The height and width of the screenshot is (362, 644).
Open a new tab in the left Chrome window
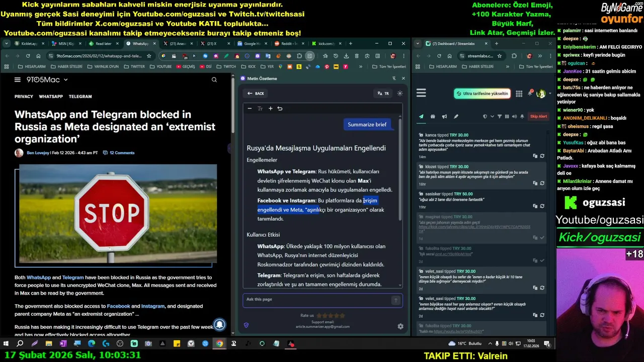click(350, 44)
